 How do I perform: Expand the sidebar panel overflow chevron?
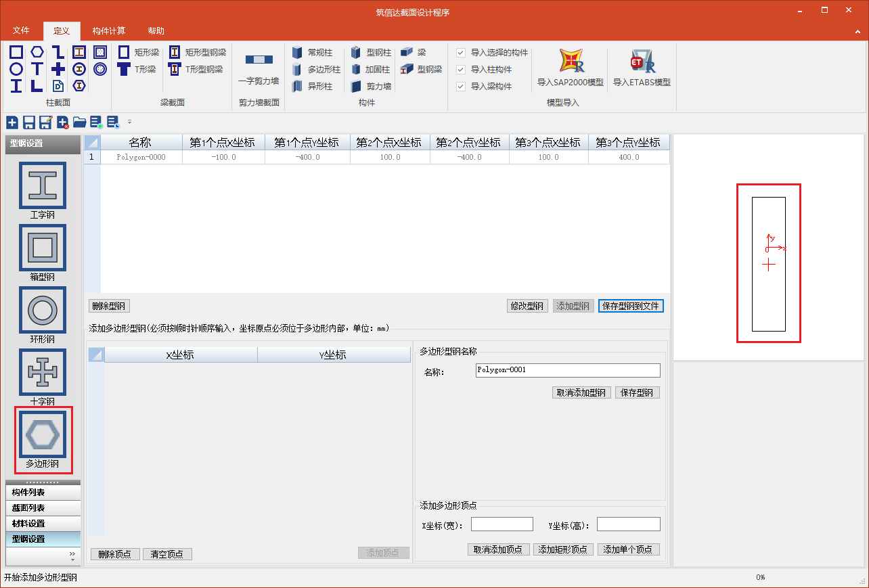(x=72, y=554)
